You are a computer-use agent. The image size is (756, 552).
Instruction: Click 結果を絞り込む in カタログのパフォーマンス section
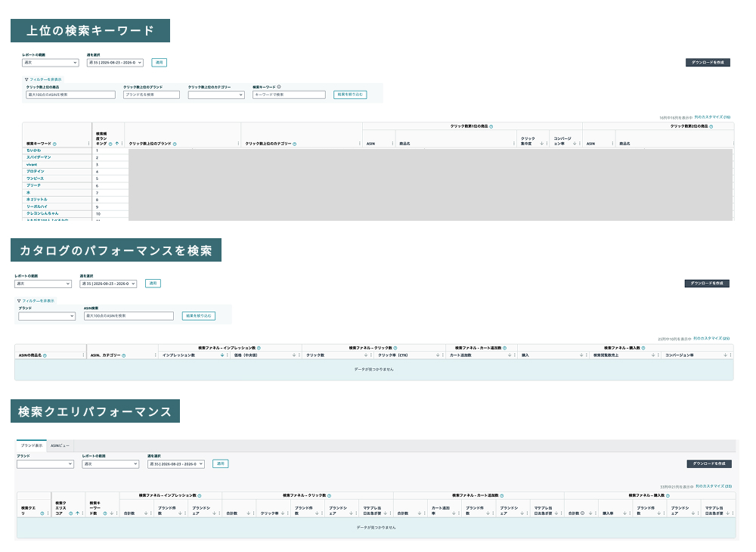tap(199, 316)
